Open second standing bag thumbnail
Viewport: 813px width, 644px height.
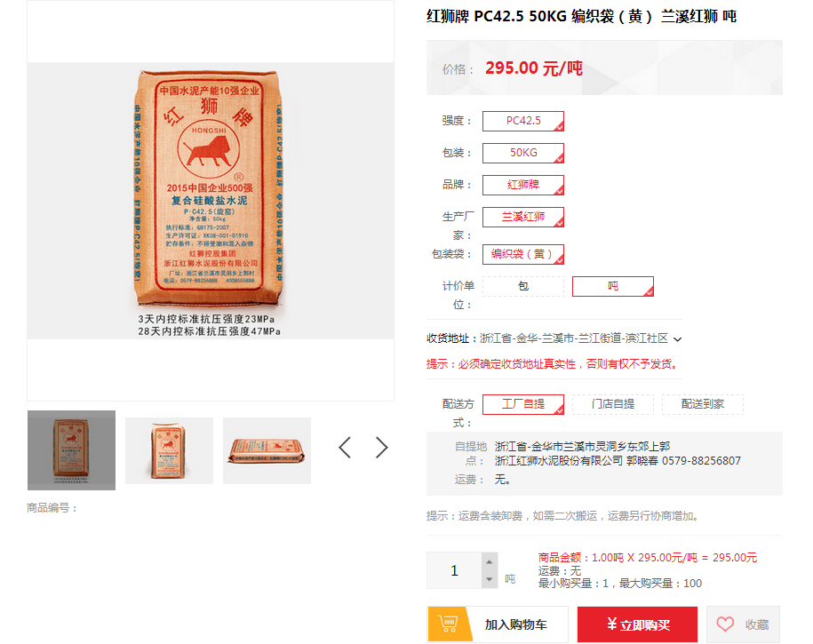coord(169,450)
